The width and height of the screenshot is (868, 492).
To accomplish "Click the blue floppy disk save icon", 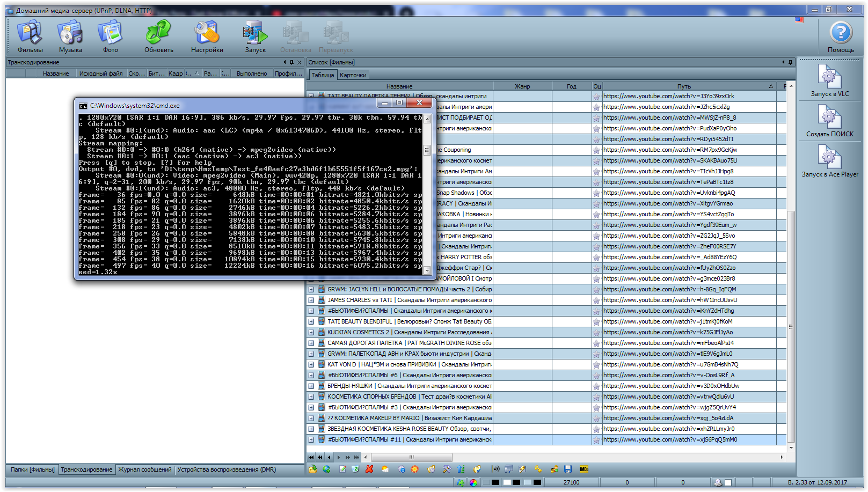I will (x=568, y=469).
